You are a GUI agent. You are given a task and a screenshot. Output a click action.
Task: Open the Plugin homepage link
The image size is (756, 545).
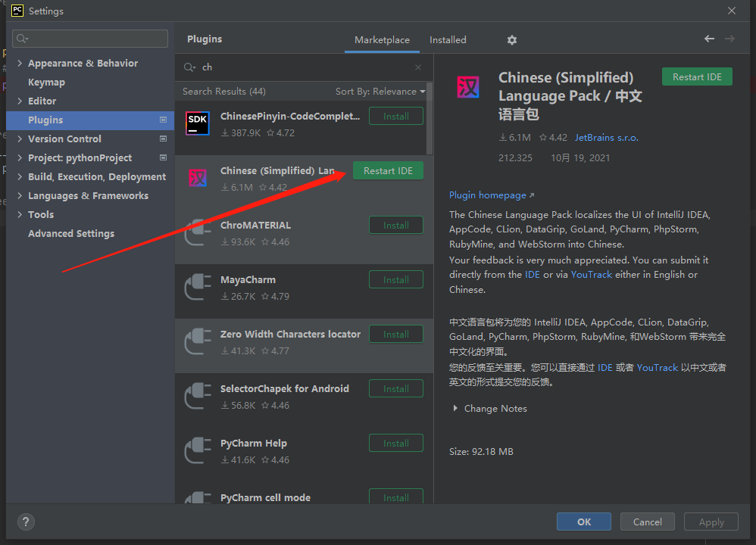(x=492, y=195)
